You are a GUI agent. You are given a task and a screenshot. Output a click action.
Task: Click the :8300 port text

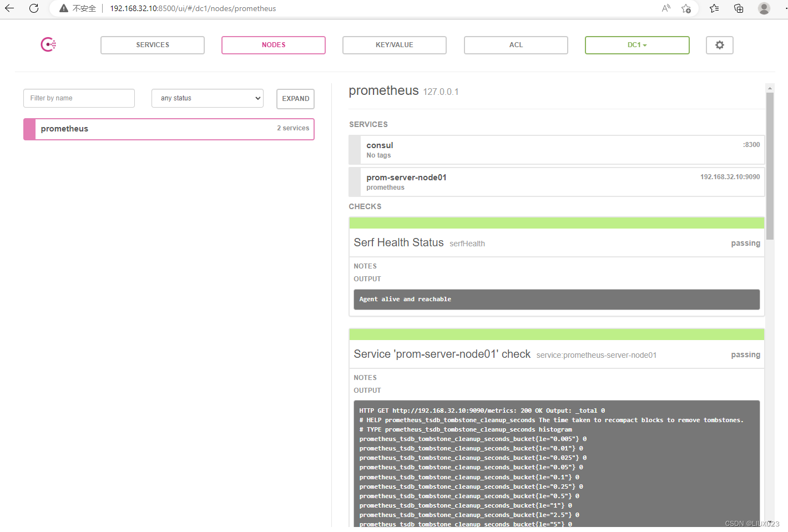[751, 145]
